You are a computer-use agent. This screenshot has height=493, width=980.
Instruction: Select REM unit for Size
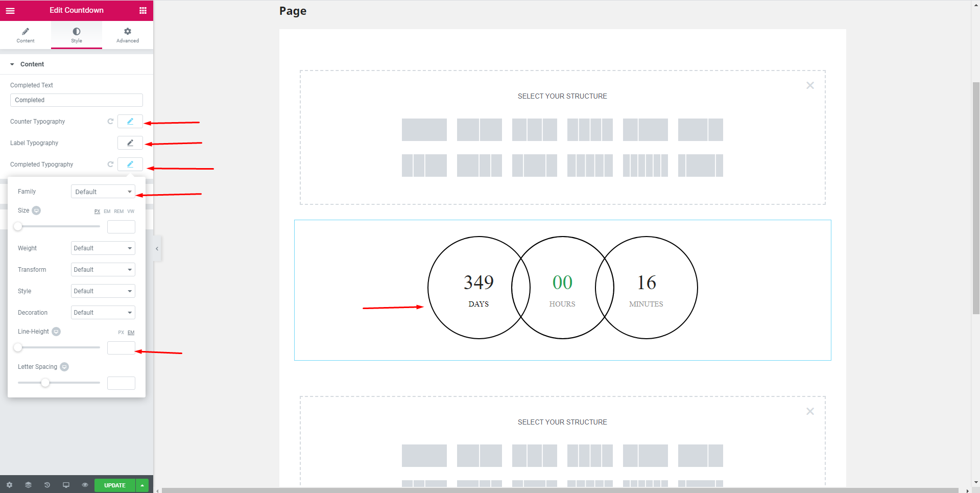point(119,212)
